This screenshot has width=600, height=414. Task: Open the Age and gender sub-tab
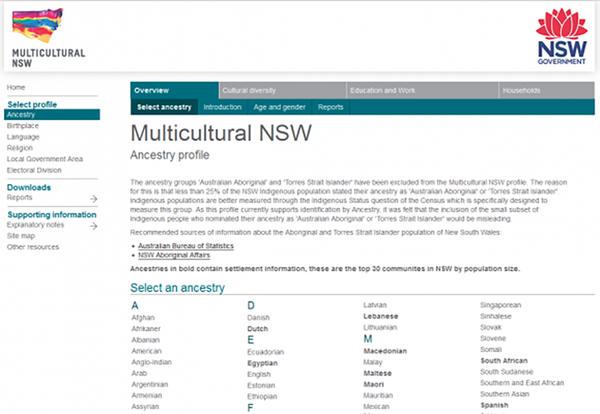pyautogui.click(x=279, y=107)
